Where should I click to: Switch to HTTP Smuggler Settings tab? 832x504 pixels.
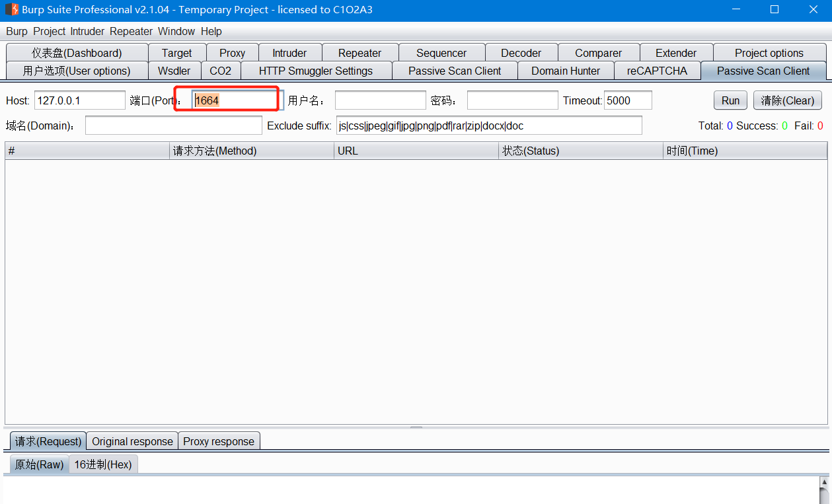316,71
